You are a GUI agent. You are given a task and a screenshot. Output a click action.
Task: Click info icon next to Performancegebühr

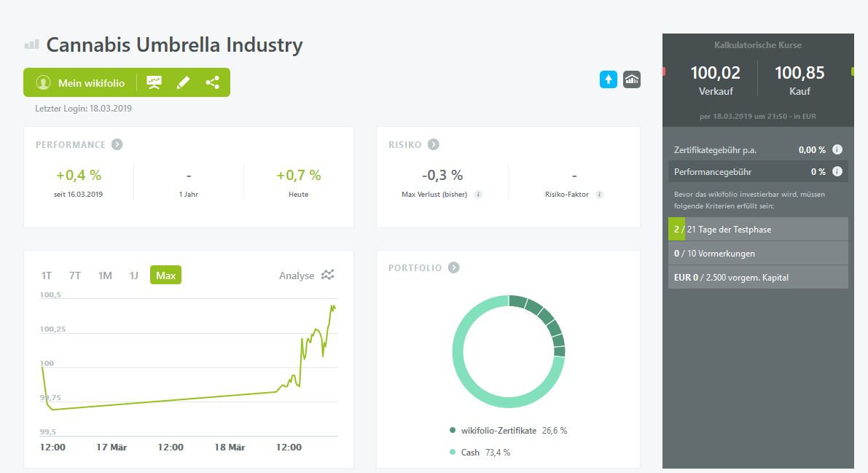(837, 172)
